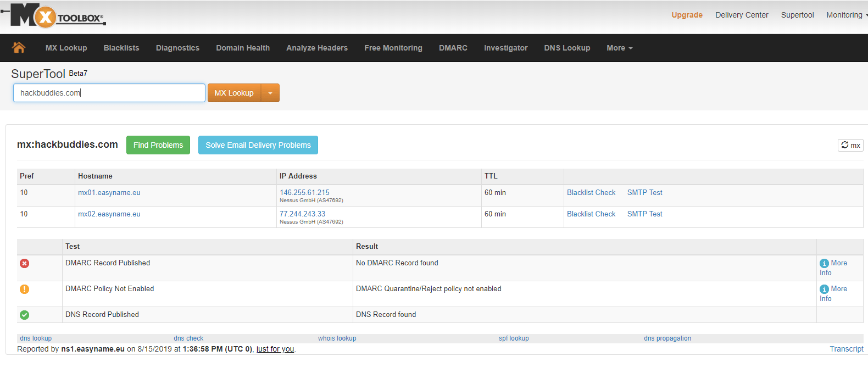This screenshot has height=373, width=868.
Task: Open DNS Lookup menu item
Action: (x=567, y=48)
